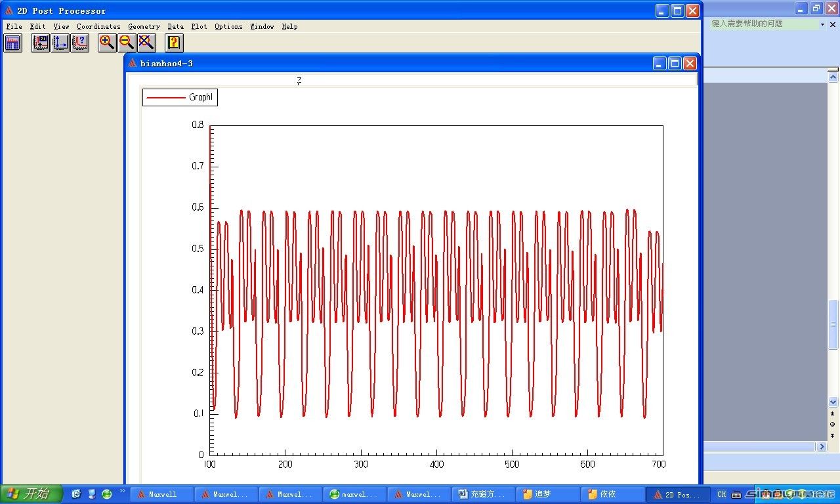
Task: Click the previous page button below scrollbar
Action: point(833,415)
